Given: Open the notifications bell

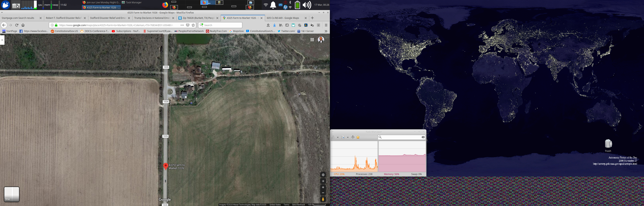Looking at the screenshot, I should 273,5.
